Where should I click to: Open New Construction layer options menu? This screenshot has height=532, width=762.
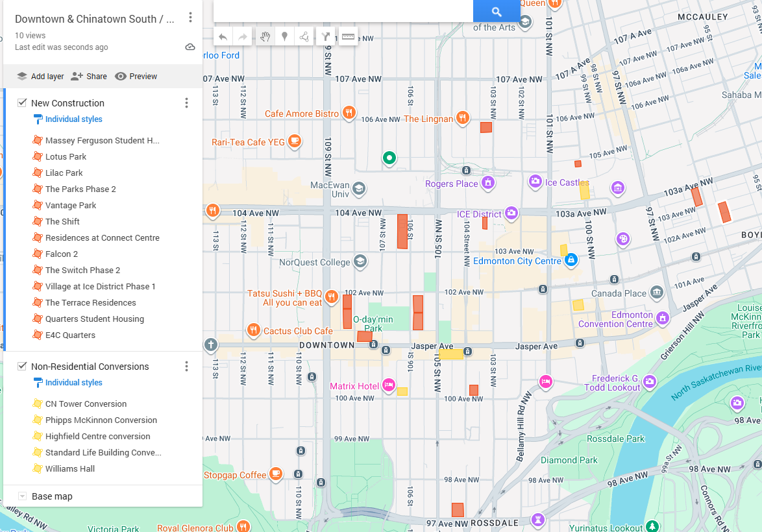(187, 103)
